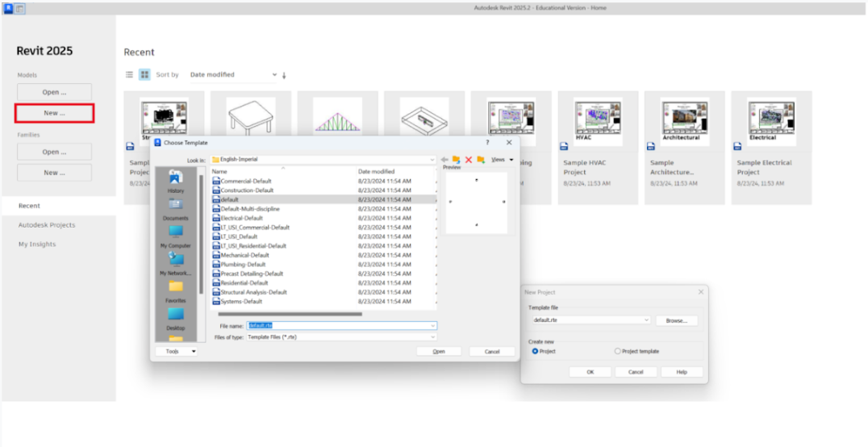
Task: Click Open in Choose Template dialog
Action: [x=439, y=352]
